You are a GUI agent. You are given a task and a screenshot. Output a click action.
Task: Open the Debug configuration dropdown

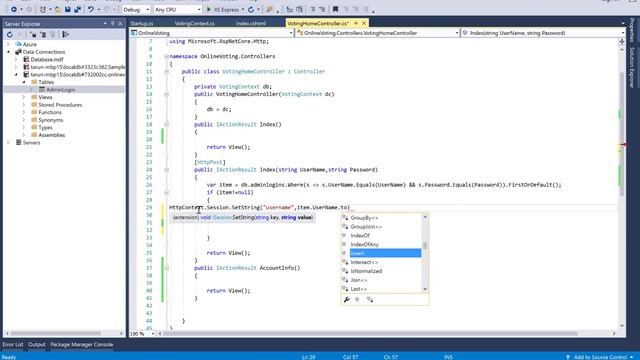pos(136,9)
